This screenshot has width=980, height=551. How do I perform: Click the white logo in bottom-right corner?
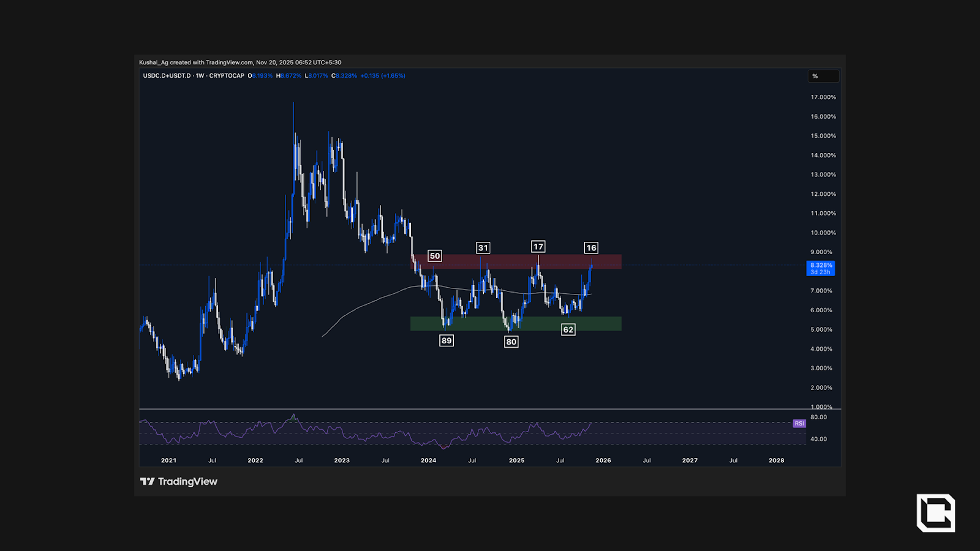click(935, 512)
